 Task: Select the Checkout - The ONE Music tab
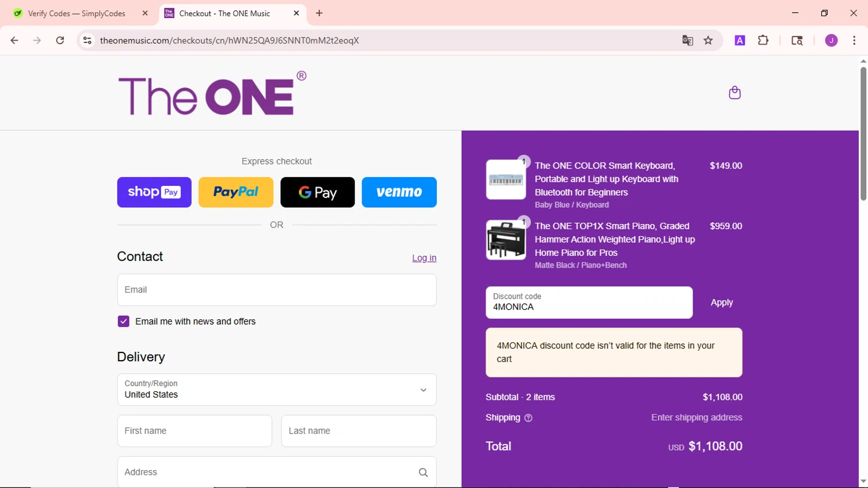click(x=225, y=13)
